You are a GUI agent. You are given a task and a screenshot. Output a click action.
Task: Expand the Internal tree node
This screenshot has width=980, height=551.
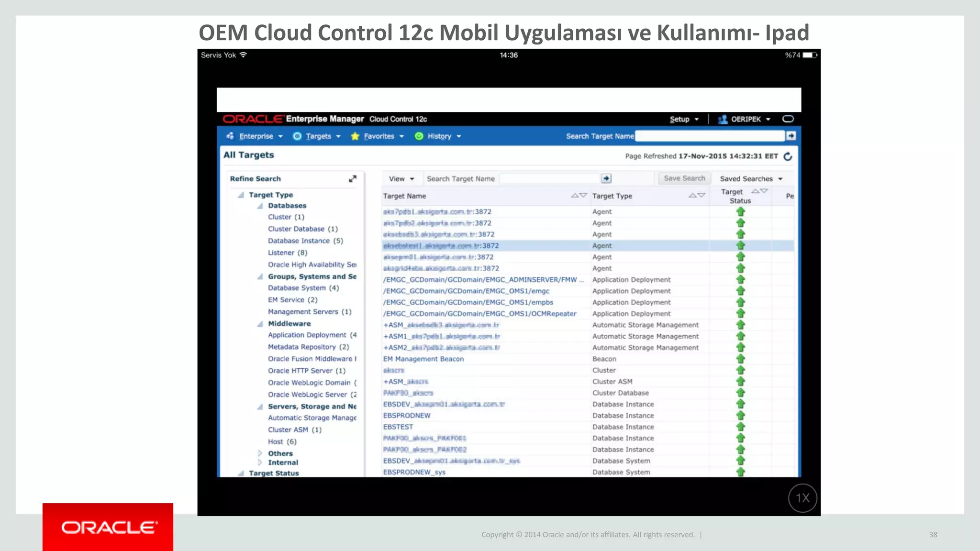pos(260,462)
